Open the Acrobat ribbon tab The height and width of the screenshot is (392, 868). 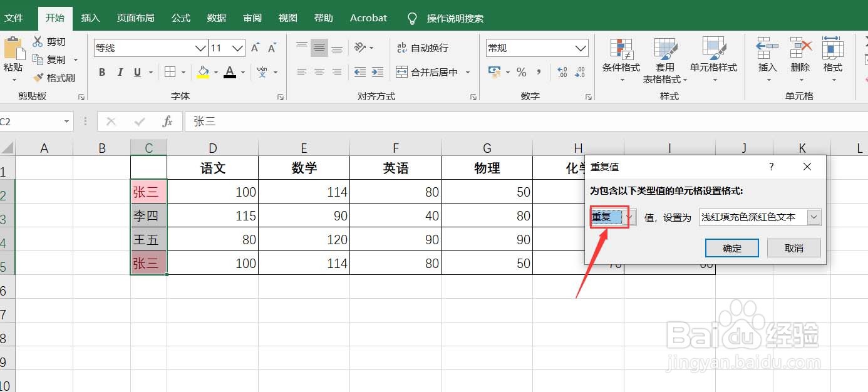368,18
